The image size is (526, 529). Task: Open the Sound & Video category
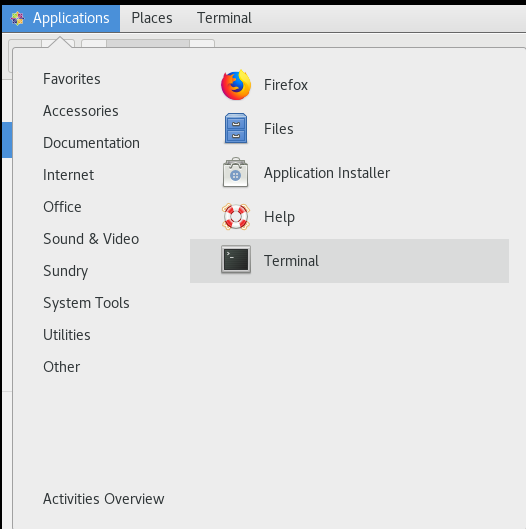(91, 239)
